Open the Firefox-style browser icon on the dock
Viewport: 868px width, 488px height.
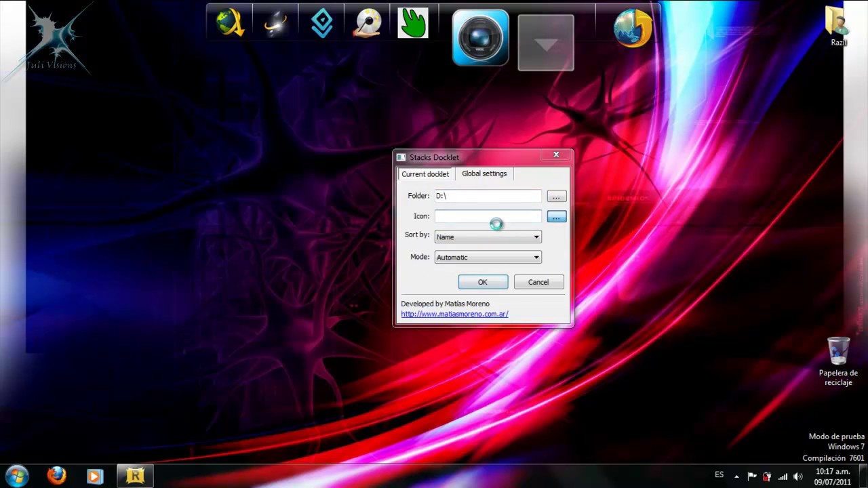(632, 28)
